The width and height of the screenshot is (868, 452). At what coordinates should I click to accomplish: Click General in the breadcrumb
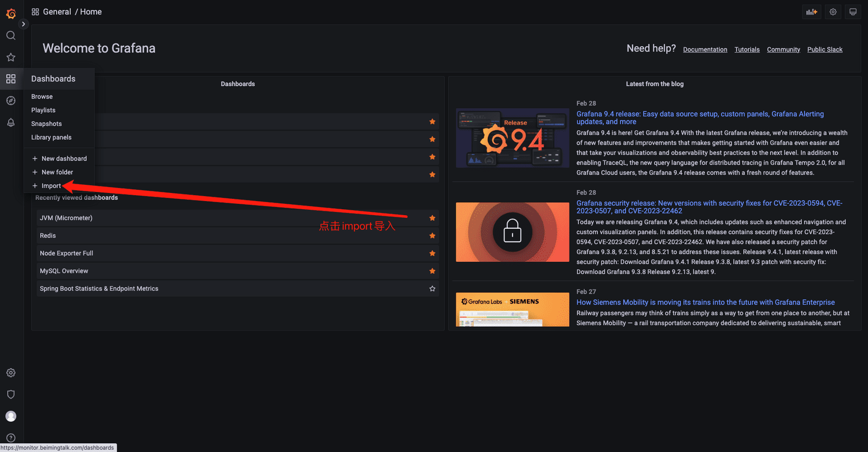(x=57, y=12)
